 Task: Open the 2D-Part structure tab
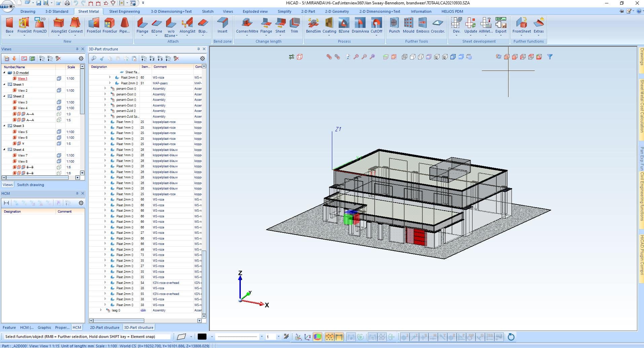point(104,328)
